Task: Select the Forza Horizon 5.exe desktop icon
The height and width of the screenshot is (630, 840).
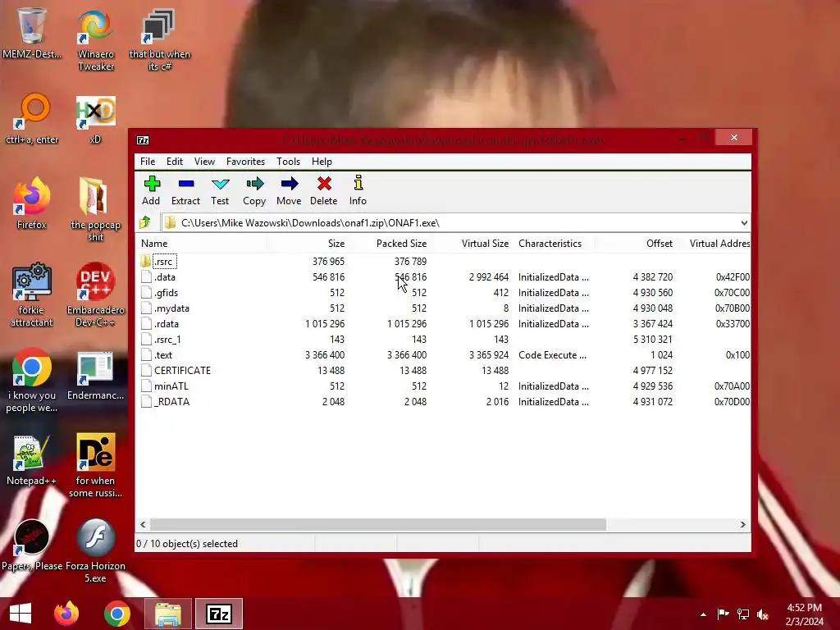Action: pos(95,550)
